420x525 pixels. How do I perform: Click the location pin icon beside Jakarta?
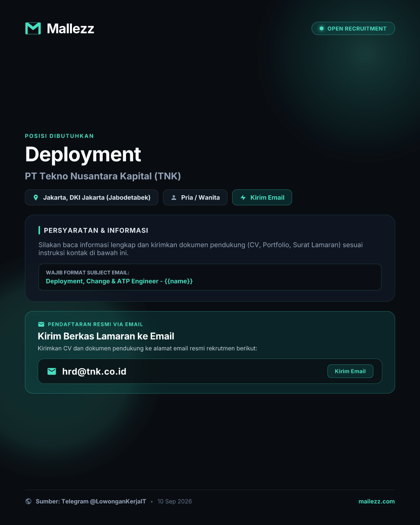point(36,198)
